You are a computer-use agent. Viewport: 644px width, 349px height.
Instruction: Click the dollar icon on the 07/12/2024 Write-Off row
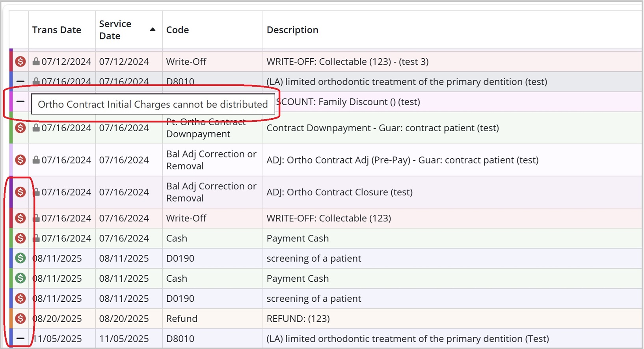(20, 61)
